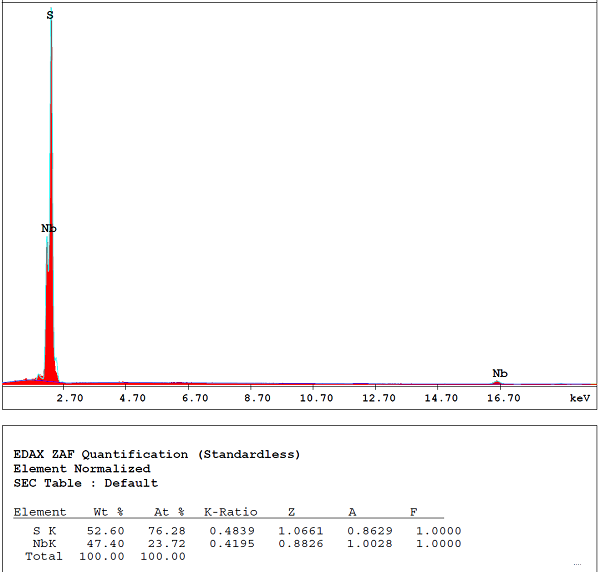Click the Nb label beside the tall peak
Screen dimensions: 600x572
[49, 228]
